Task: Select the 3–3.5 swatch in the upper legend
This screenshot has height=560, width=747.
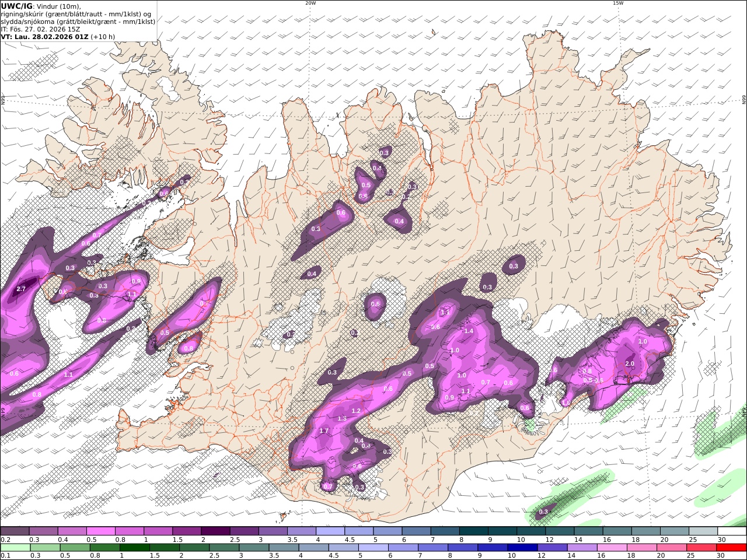Action: [273, 531]
